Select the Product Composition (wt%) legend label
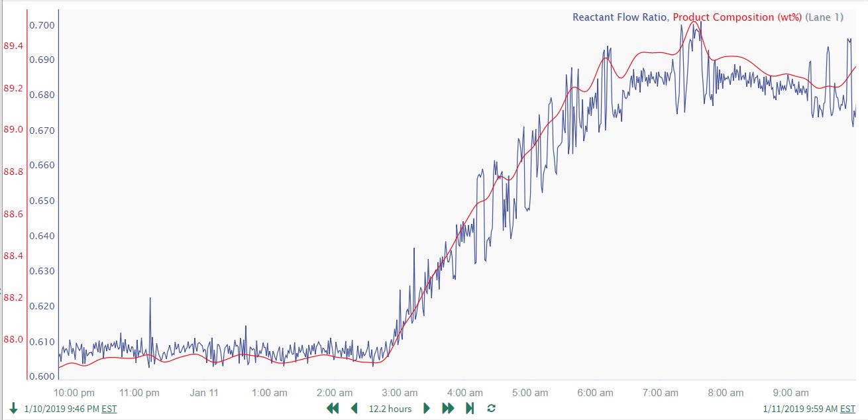The height and width of the screenshot is (420, 868). click(737, 17)
